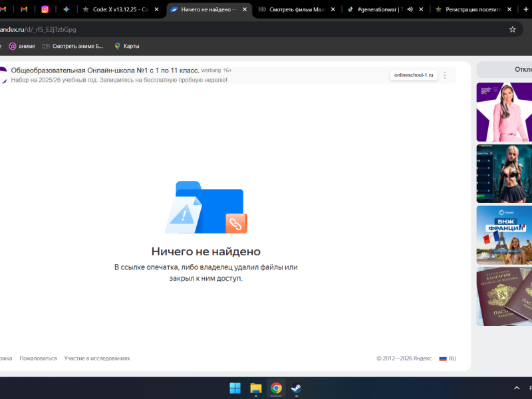Open the Участие в исследованиях link
The height and width of the screenshot is (399, 532).
coord(97,358)
